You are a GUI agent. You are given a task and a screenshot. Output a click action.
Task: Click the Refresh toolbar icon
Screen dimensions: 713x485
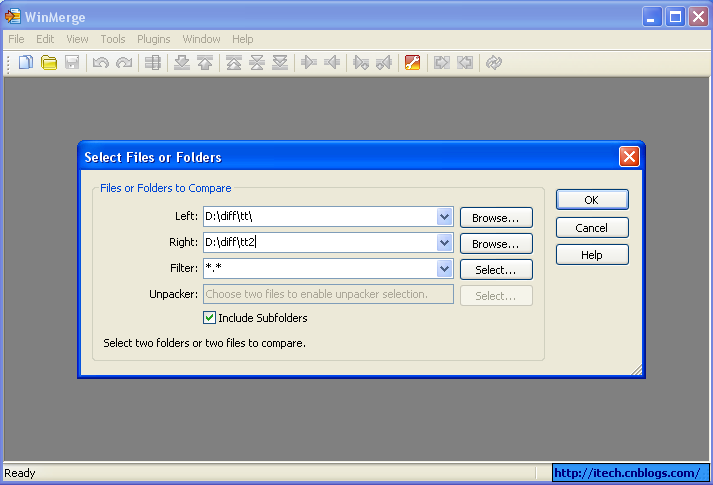click(494, 62)
